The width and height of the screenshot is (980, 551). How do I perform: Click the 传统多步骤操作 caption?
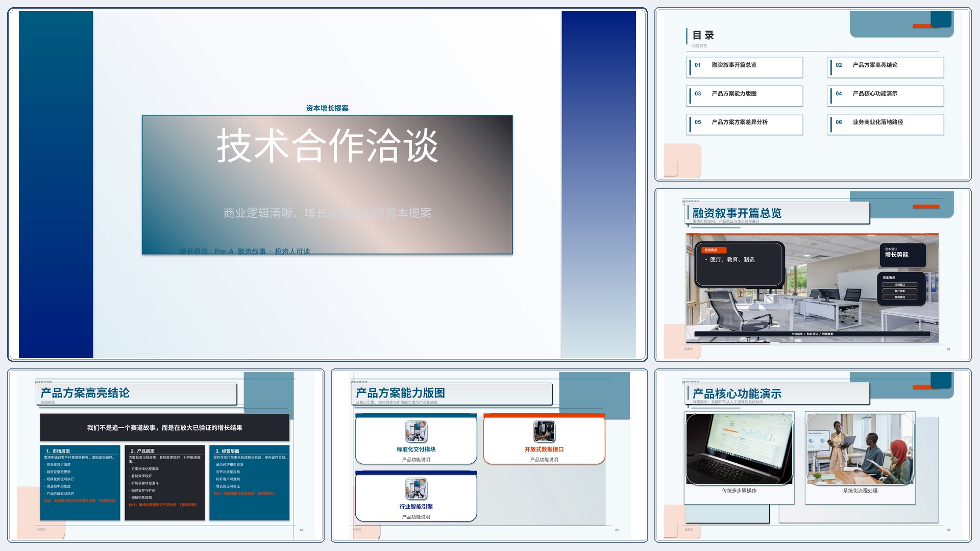pyautogui.click(x=739, y=491)
